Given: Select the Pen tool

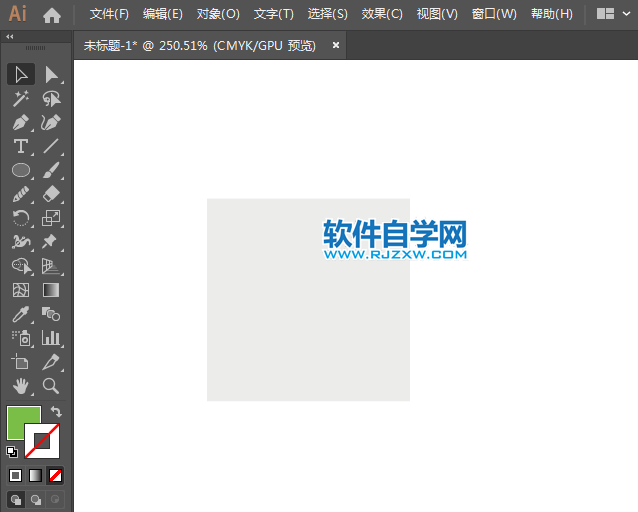Looking at the screenshot, I should (21, 123).
